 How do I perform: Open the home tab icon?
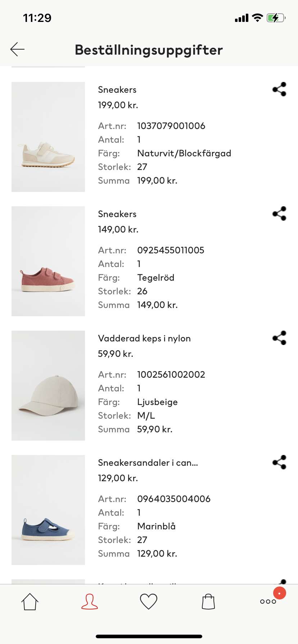click(30, 602)
